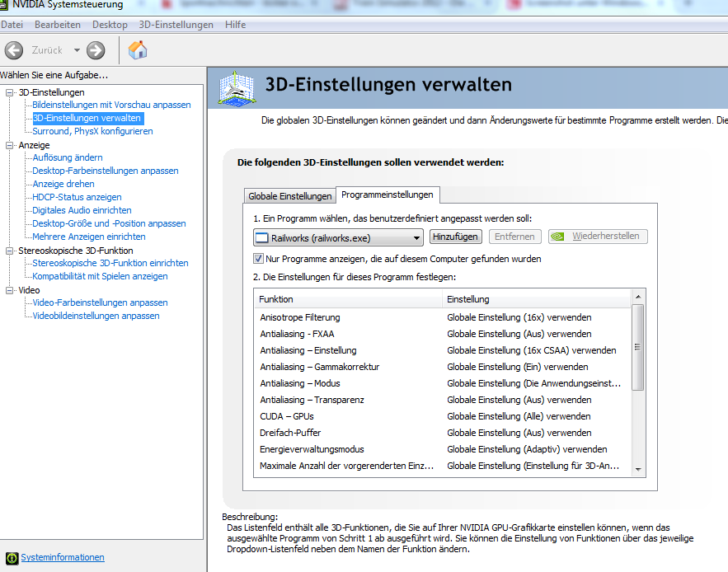728x572 pixels.
Task: Switch to the Globale Einstellungen tab
Action: 289,196
